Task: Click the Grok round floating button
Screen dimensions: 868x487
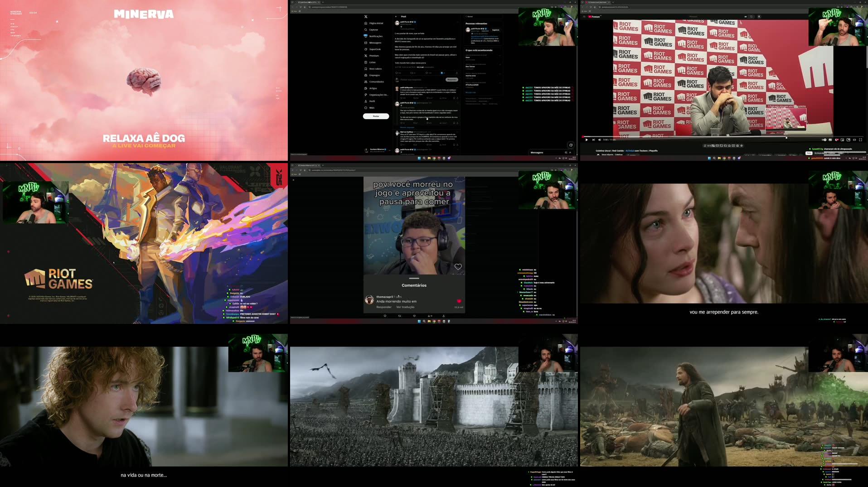Action: pos(571,145)
